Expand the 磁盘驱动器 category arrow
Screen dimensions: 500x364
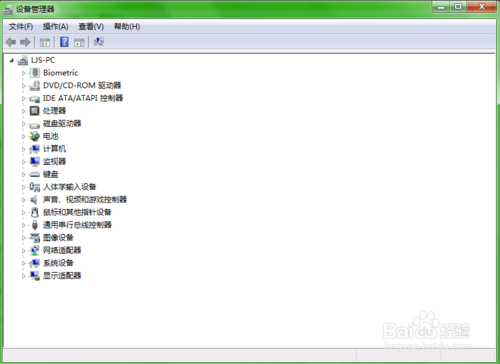point(24,124)
